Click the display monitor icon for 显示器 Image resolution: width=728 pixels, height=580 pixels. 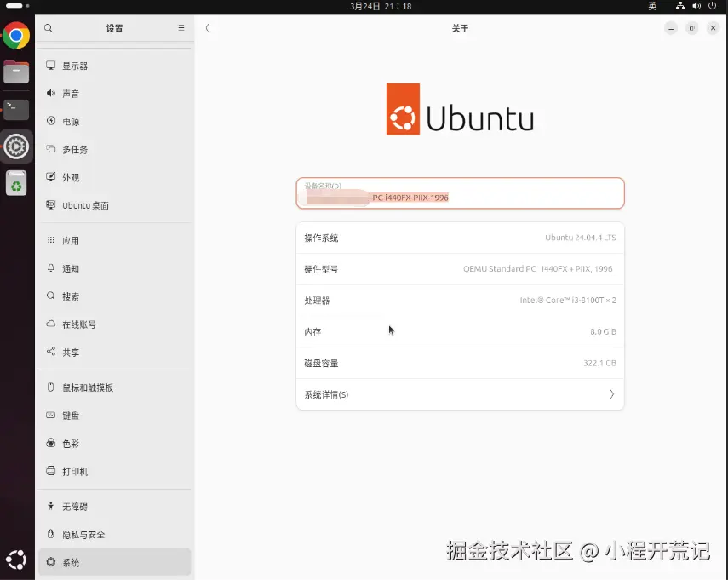(x=50, y=66)
